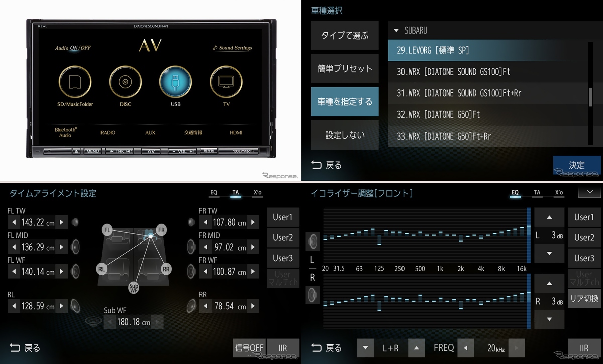Open the chevron dropdown atop equalizer screen
Screen dimensions: 603x364
pyautogui.click(x=590, y=192)
